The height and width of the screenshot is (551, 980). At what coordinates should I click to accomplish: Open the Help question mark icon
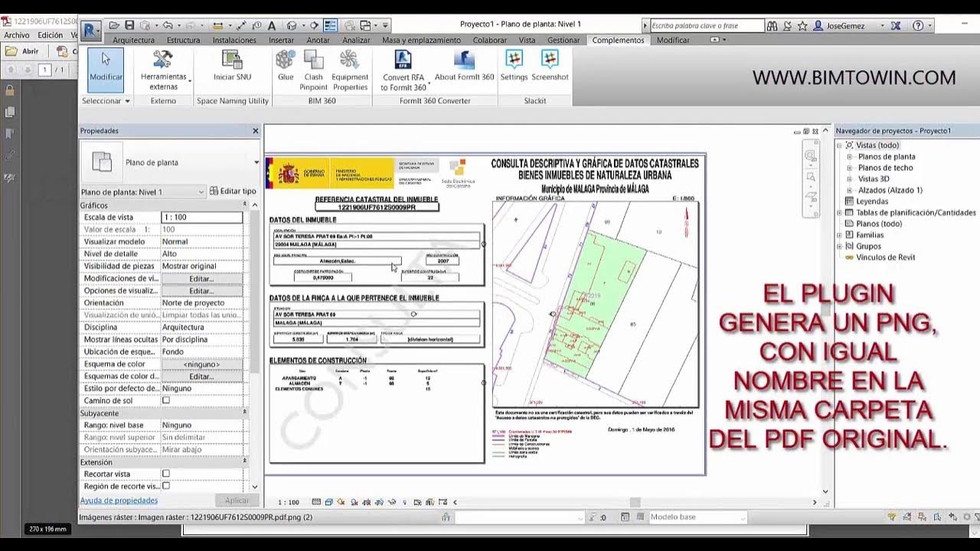[918, 26]
